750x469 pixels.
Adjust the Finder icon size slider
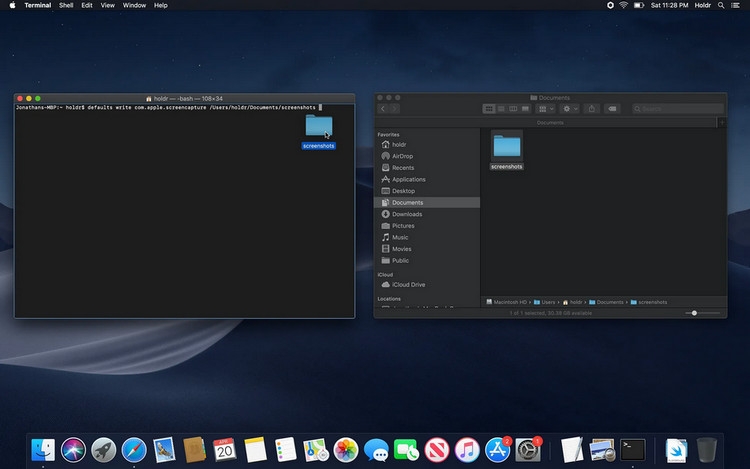[x=695, y=313]
